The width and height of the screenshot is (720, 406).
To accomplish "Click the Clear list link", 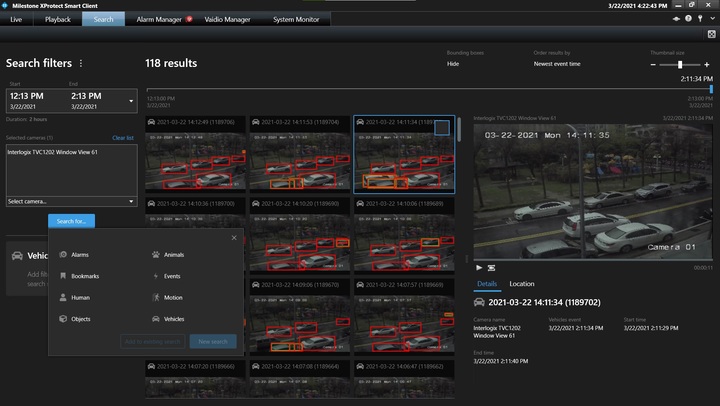I will [122, 137].
